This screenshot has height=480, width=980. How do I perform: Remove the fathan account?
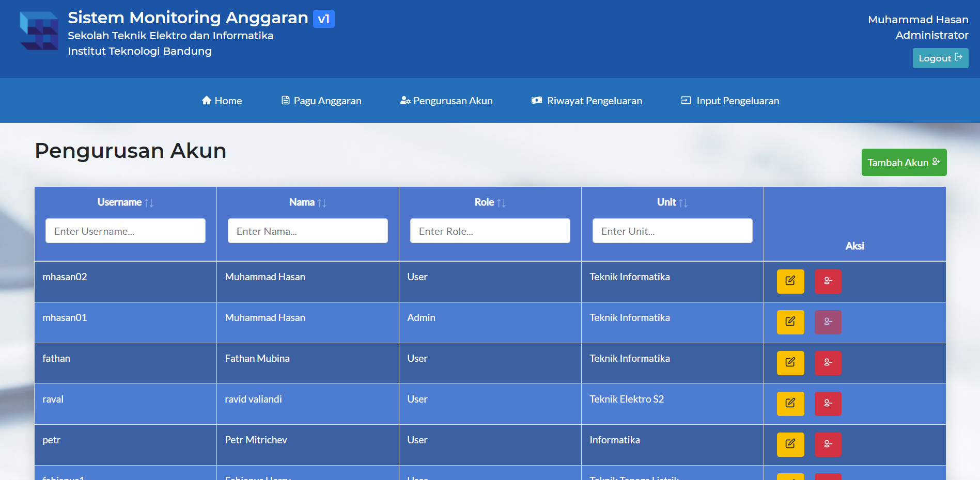click(x=828, y=363)
